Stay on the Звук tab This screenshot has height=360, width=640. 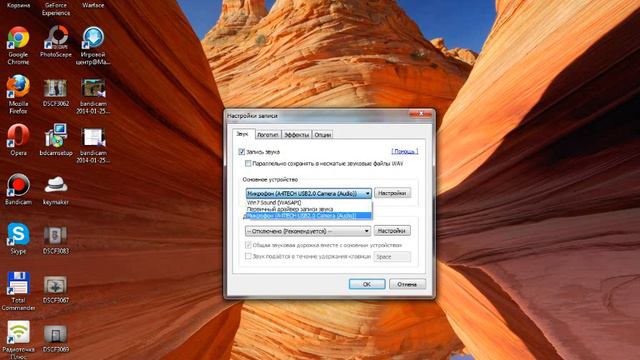click(243, 134)
